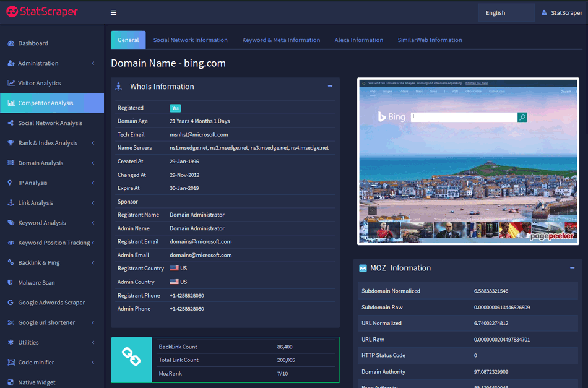Screen dimensions: 588x388
Task: Toggle the hamburger sidebar menu
Action: 113,13
